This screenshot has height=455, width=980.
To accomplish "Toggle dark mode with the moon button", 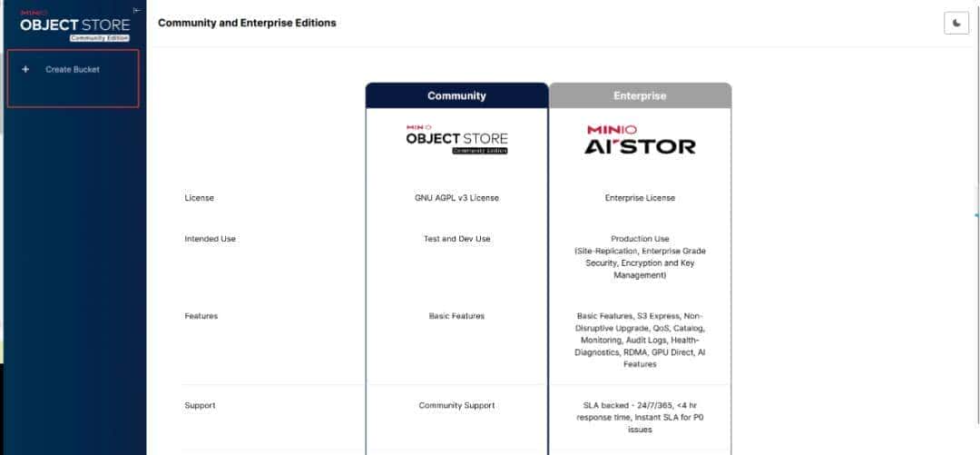I will [x=956, y=23].
